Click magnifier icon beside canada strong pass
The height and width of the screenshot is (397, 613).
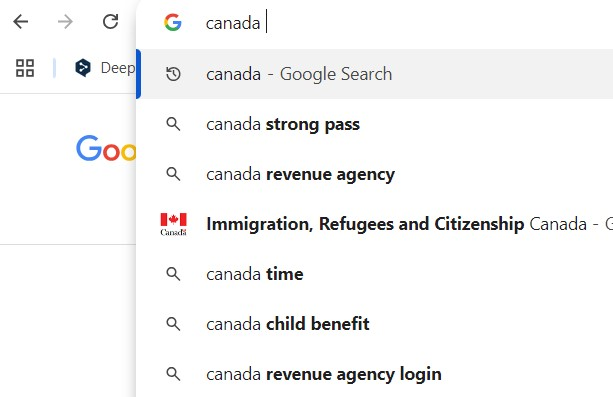pos(173,124)
